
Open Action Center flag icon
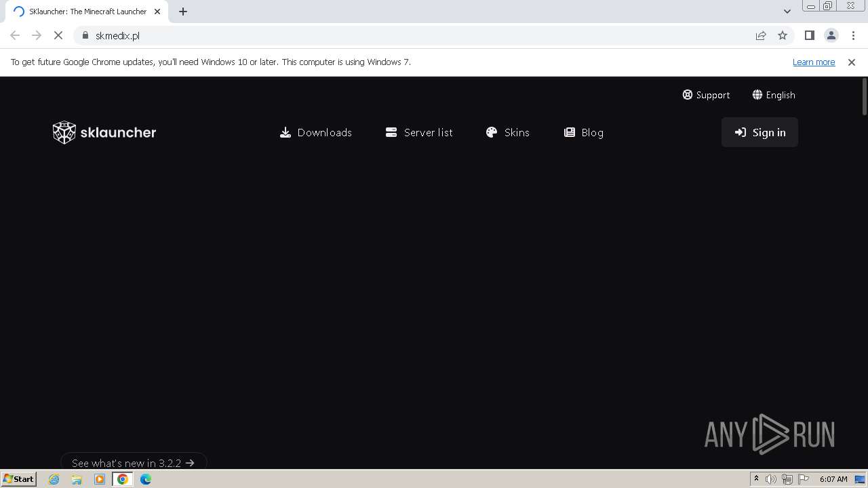804,479
